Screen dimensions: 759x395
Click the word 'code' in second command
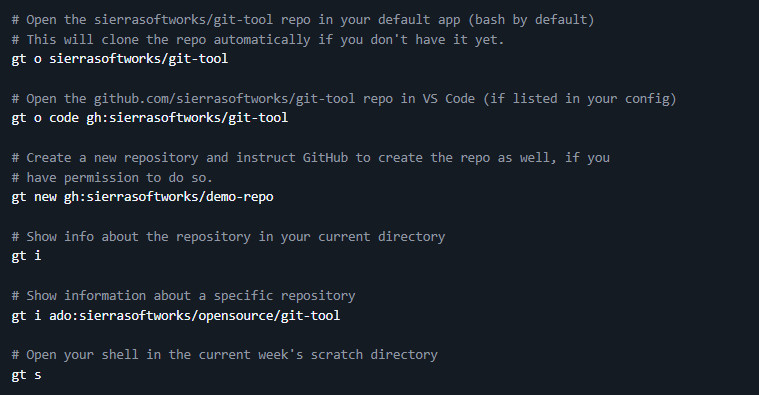pyautogui.click(x=64, y=118)
